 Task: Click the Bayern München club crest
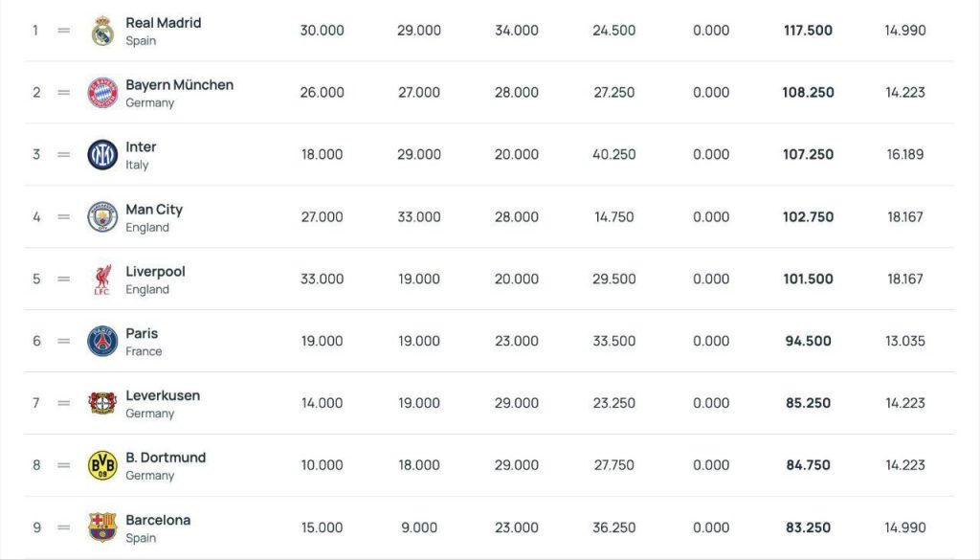(x=102, y=93)
